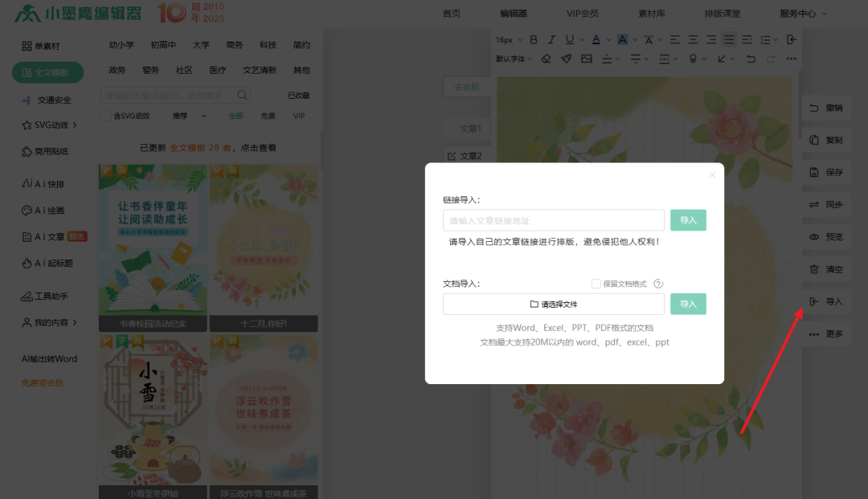Open the 默认字体 font dropdown
Image resolution: width=868 pixels, height=499 pixels.
tap(511, 58)
